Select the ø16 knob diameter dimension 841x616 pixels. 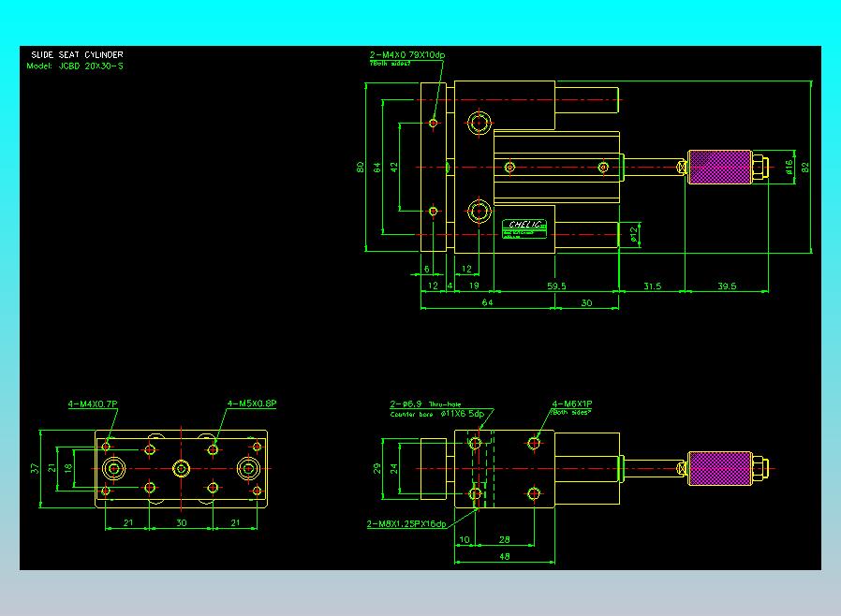point(789,168)
